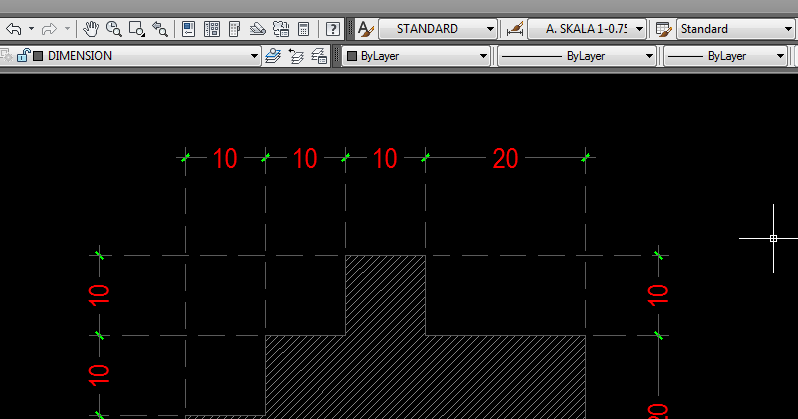
Task: Open the Dimension Style manager icon
Action: [x=515, y=29]
